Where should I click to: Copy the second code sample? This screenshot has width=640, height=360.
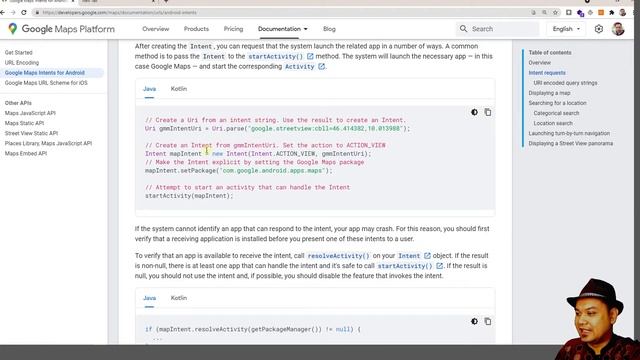coord(488,322)
